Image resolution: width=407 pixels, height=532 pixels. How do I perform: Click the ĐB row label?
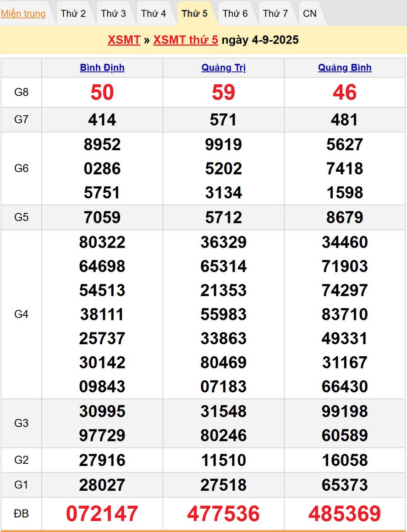click(22, 514)
